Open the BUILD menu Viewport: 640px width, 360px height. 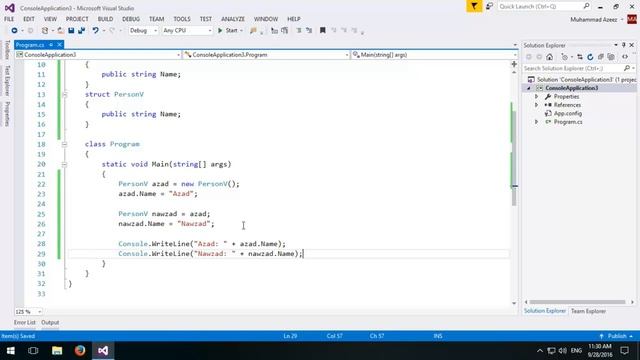(105, 19)
